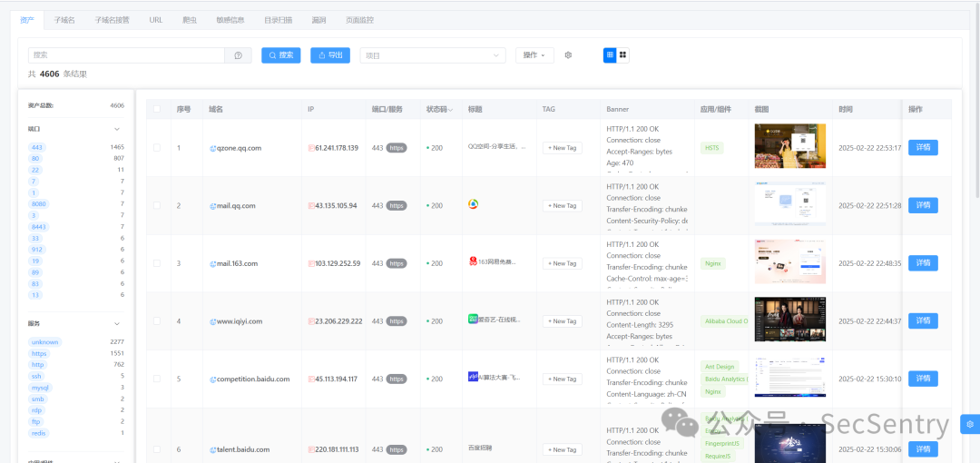Open the 目录扫描 tab
Screen dimensions: 980x463
278,20
